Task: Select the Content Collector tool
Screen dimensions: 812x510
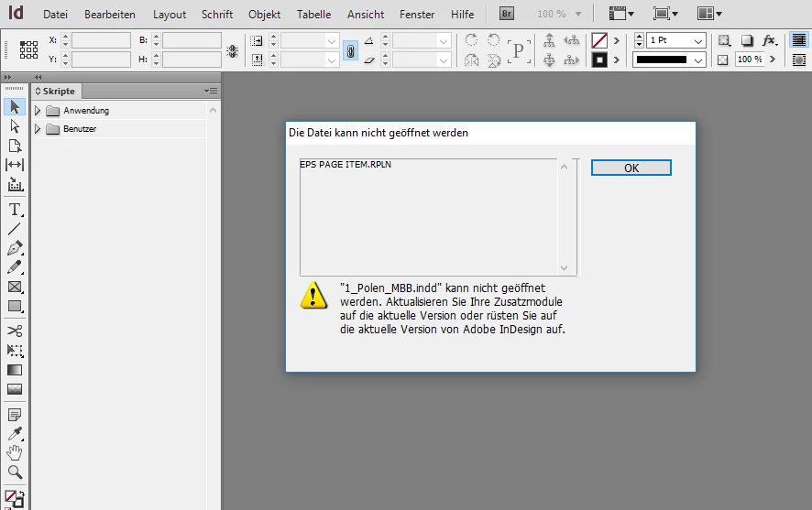Action: click(15, 185)
